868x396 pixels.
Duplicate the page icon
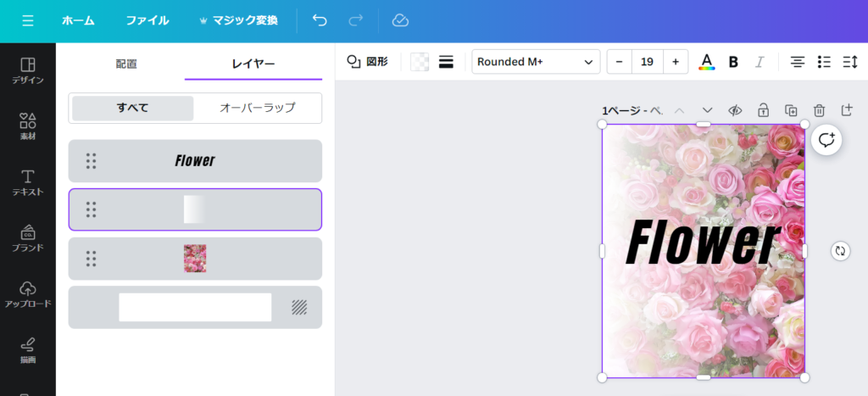[x=791, y=110]
